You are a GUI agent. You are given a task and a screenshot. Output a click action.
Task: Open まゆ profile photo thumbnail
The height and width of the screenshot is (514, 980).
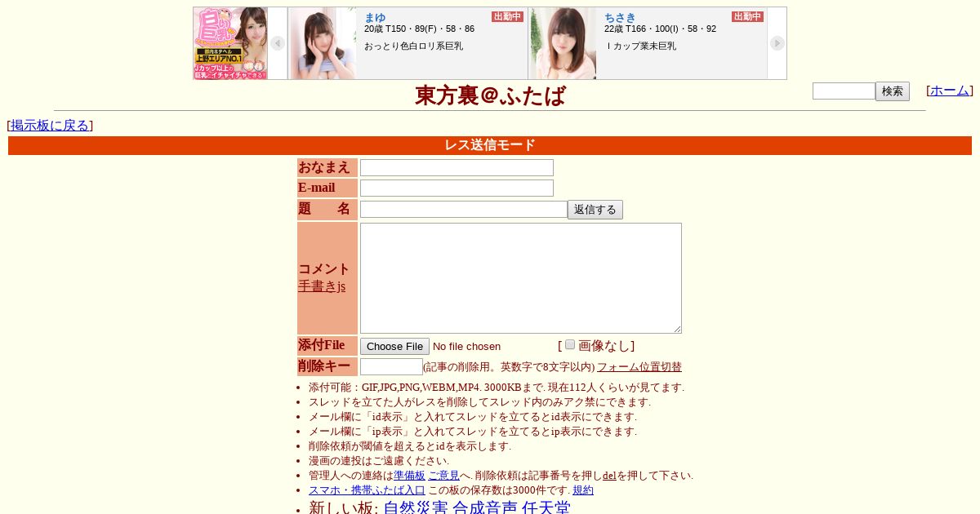click(x=323, y=43)
